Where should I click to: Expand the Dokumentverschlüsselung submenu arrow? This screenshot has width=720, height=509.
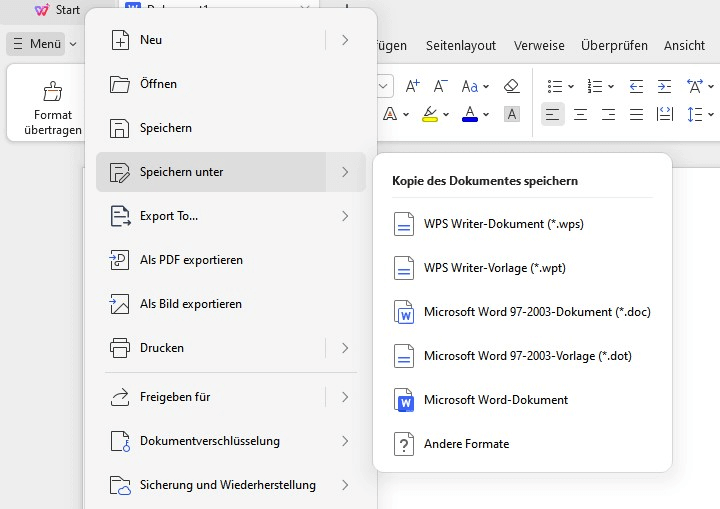345,441
